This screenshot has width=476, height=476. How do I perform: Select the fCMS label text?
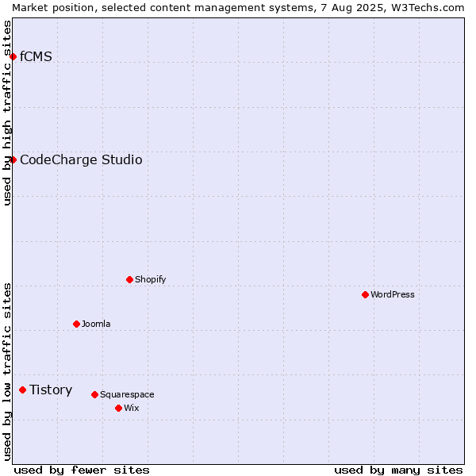click(x=36, y=57)
